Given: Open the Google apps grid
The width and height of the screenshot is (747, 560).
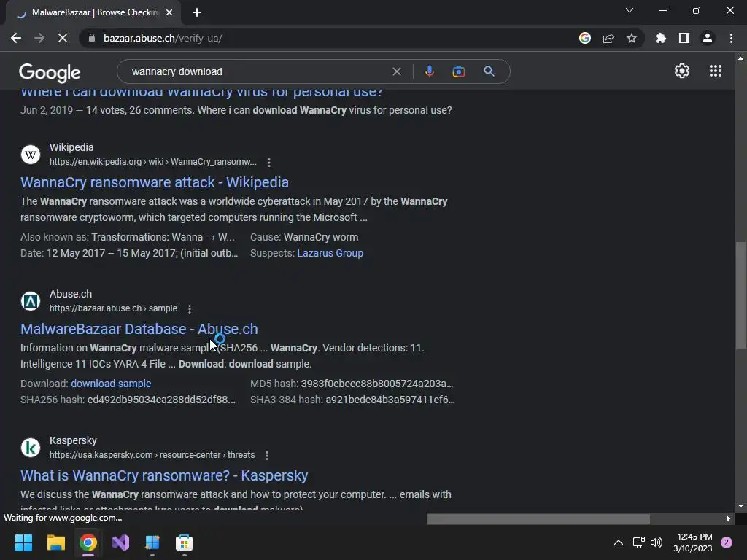Looking at the screenshot, I should coord(715,71).
